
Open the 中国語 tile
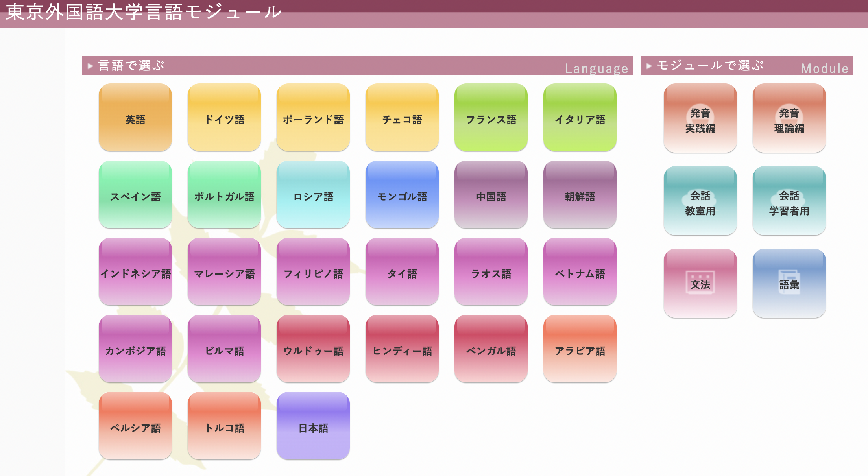[x=491, y=194]
